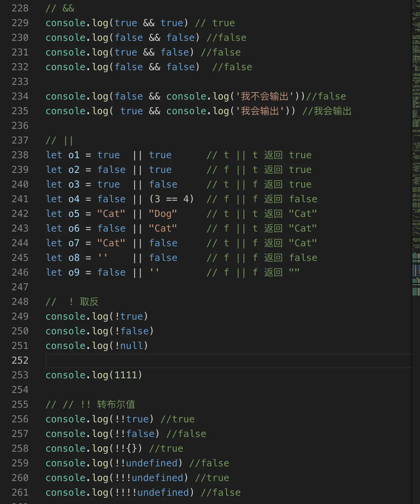Click line number 228 in the gutter

20,8
